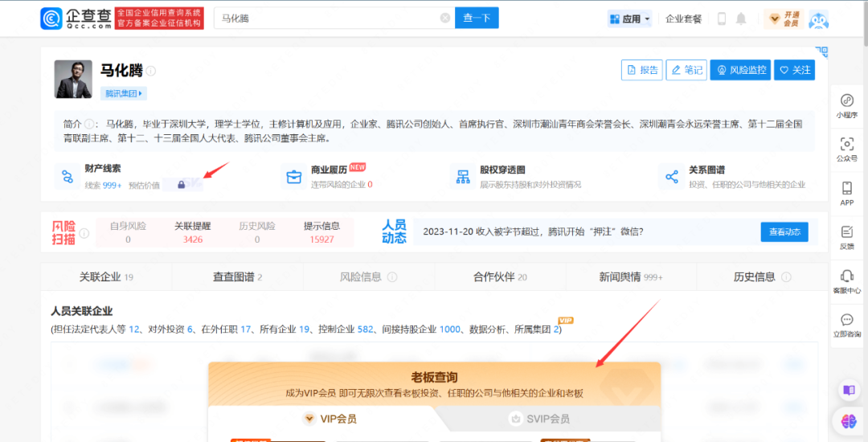Open 立即咨询 chat icon
Screen dimensions: 868x442
tap(847, 324)
